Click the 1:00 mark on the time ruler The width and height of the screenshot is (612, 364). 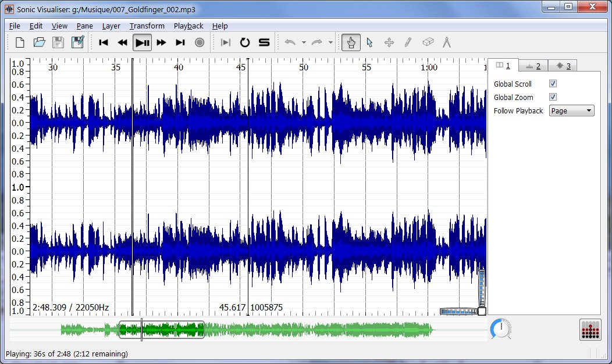pos(429,67)
